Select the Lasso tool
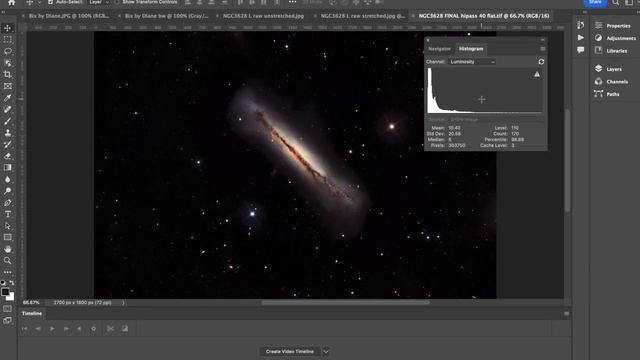This screenshot has height=360, width=640. coord(7,51)
